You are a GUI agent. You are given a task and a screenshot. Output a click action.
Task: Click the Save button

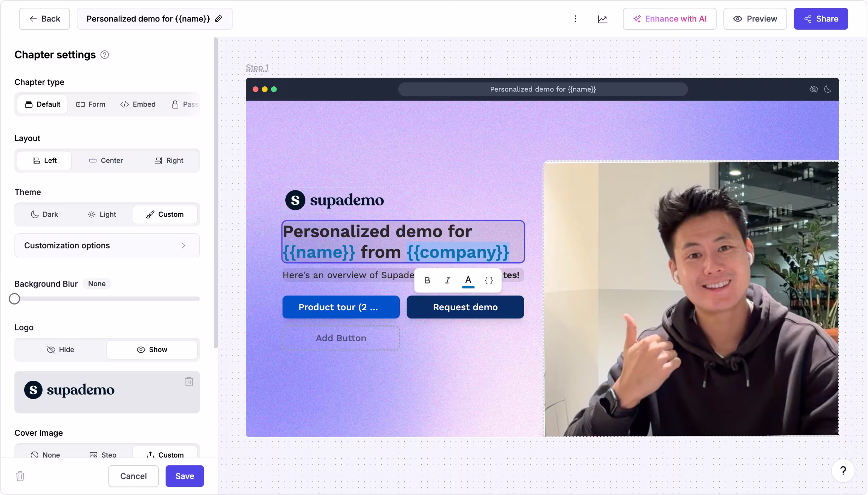click(x=185, y=476)
